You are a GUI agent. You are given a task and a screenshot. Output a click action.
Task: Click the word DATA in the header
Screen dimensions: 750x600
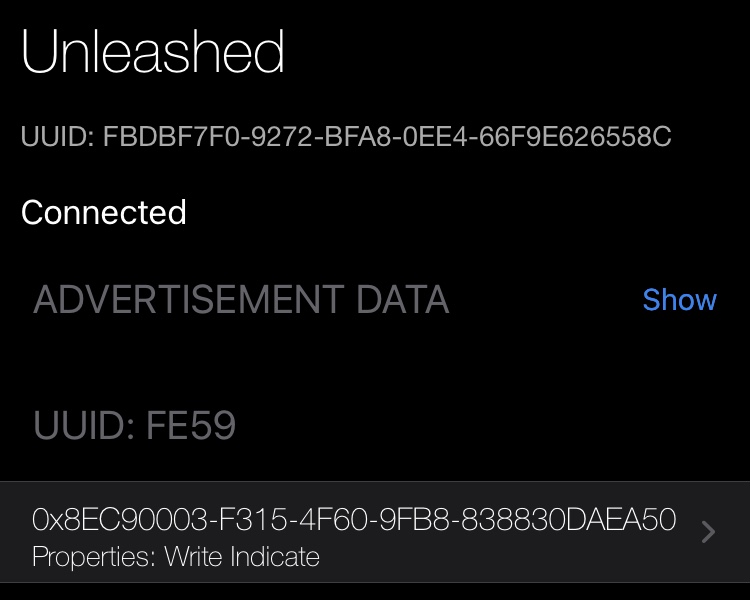pyautogui.click(x=403, y=300)
